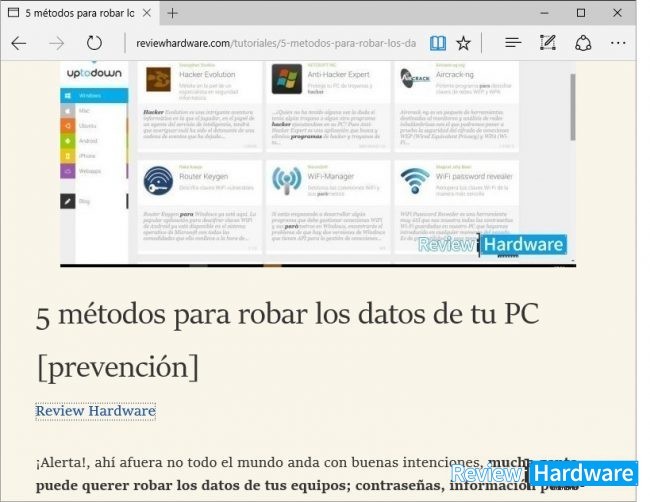Select the Android category in Uptodown sidebar
The image size is (650, 502).
94,141
